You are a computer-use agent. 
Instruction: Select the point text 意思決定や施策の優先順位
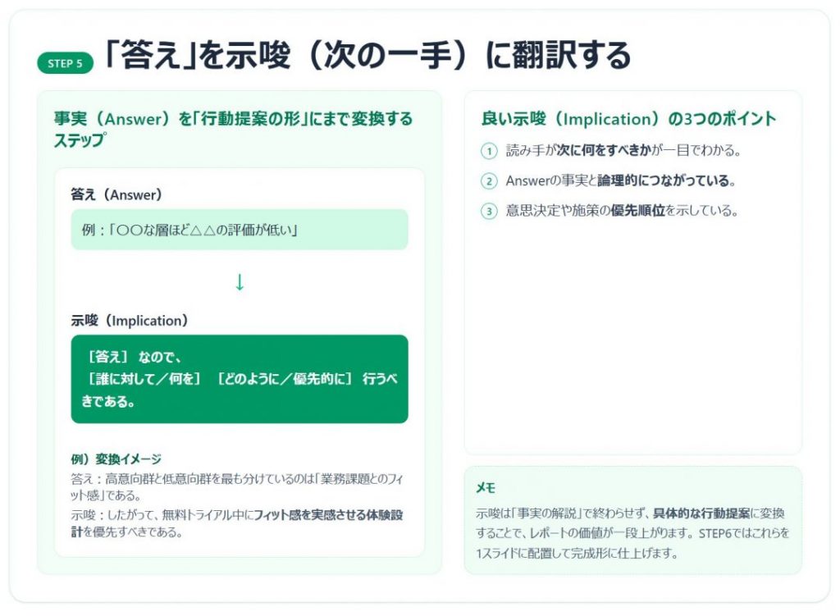622,212
